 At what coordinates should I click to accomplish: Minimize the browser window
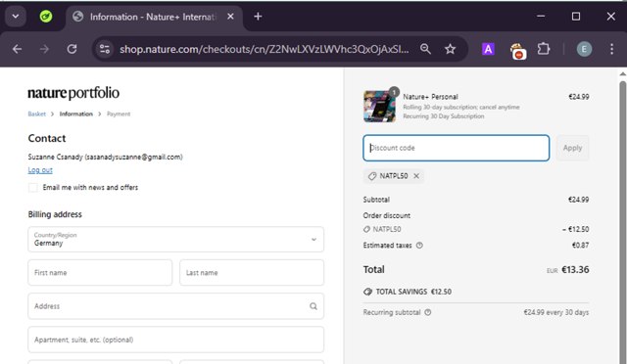coord(541,17)
